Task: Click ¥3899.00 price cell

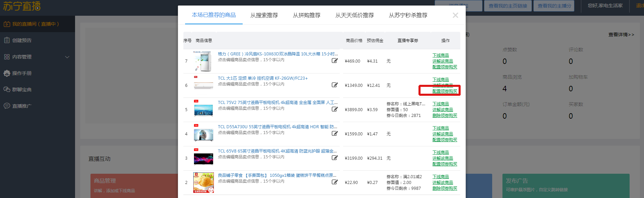Action: pos(354,110)
